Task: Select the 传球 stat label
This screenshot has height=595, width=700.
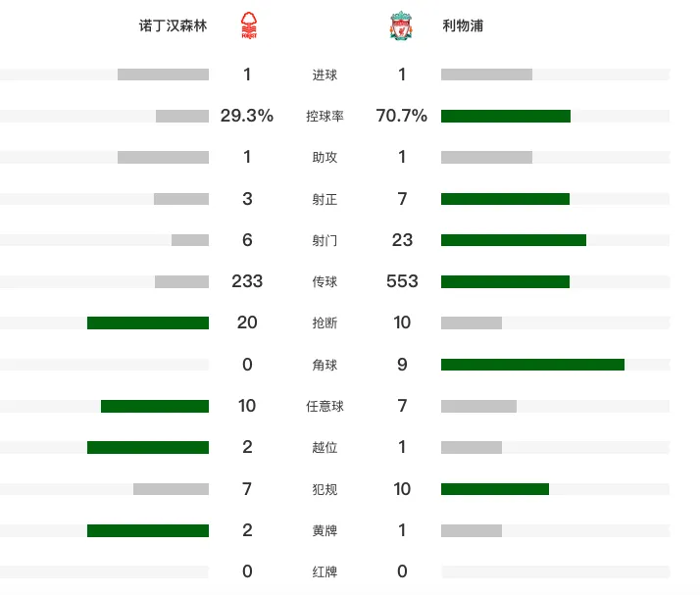Action: 325,281
